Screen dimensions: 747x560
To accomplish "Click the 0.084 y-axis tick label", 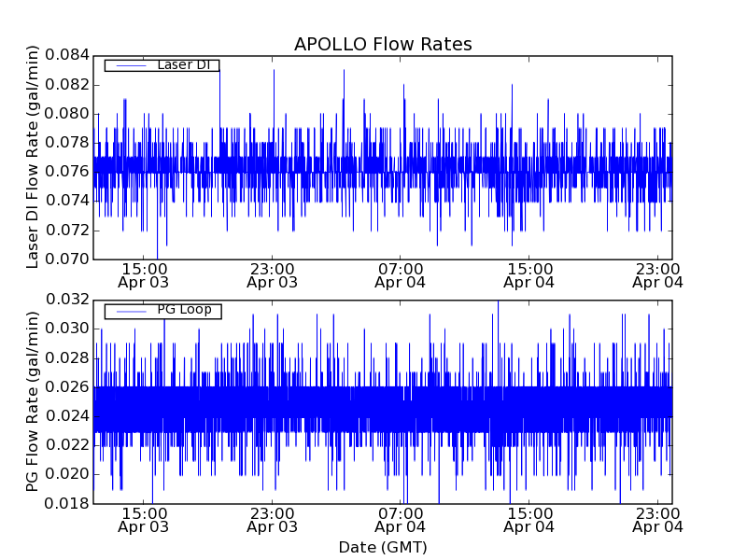I will point(67,55).
